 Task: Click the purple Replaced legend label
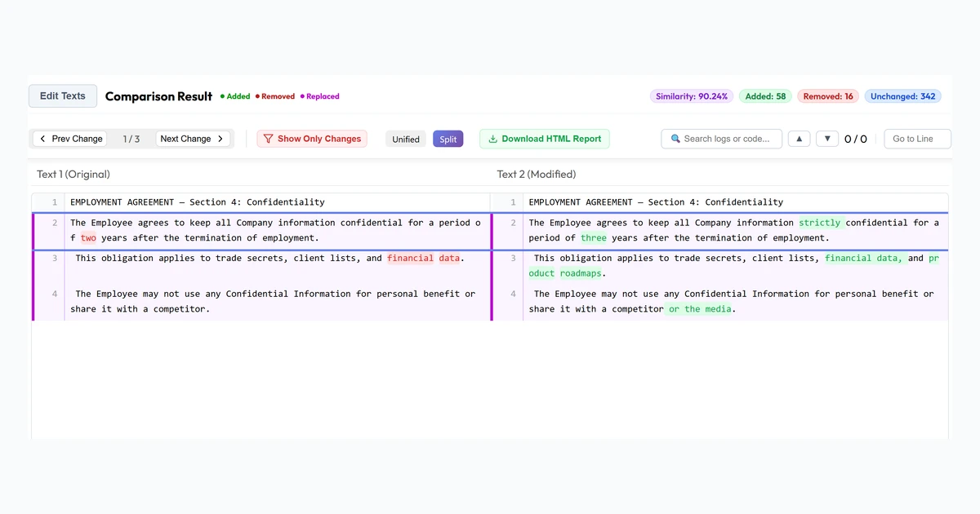[320, 96]
